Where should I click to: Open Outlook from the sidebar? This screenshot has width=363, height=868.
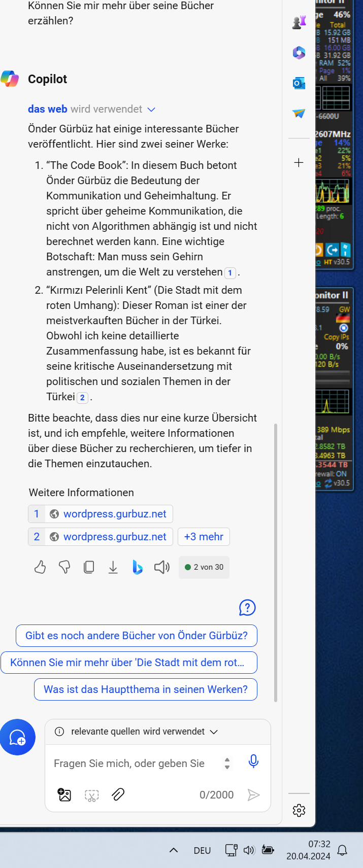click(299, 83)
